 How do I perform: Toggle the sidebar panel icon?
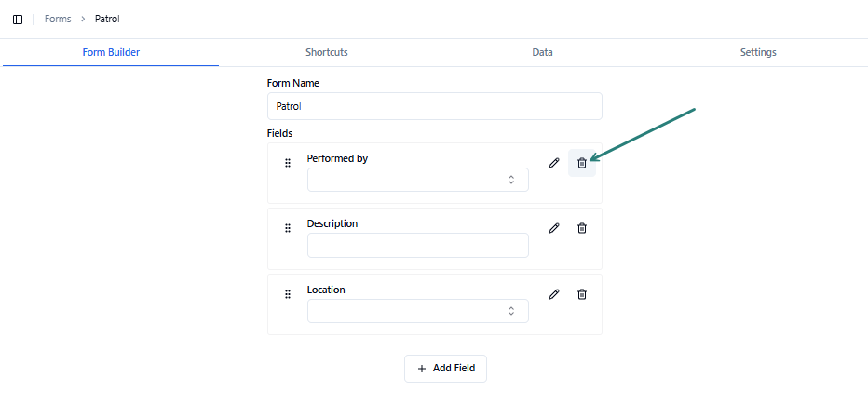[18, 20]
